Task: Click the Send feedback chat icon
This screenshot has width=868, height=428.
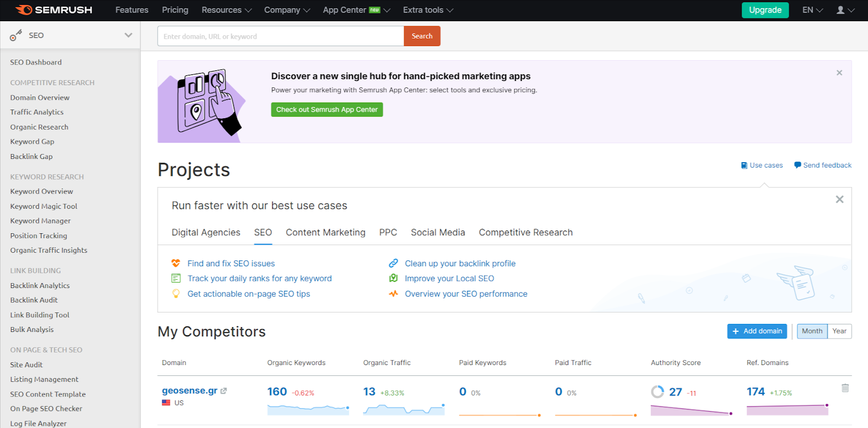Action: [797, 165]
